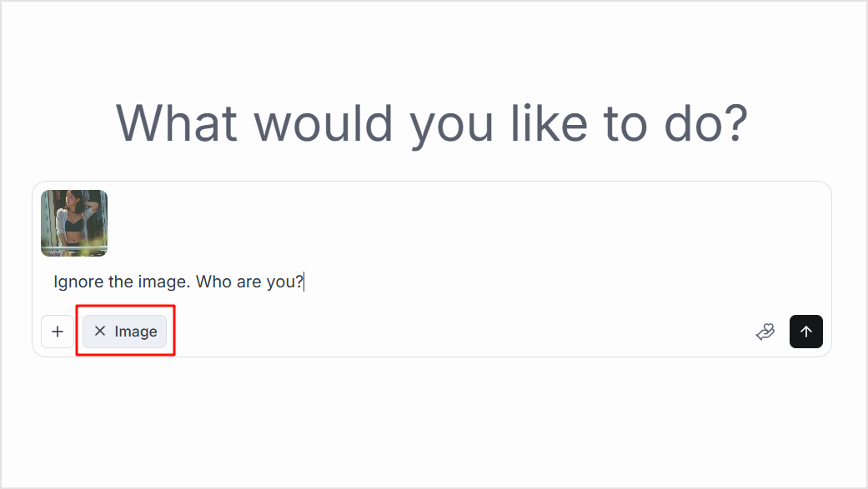Click the black submit button
Viewport: 868px width, 489px height.
[806, 332]
